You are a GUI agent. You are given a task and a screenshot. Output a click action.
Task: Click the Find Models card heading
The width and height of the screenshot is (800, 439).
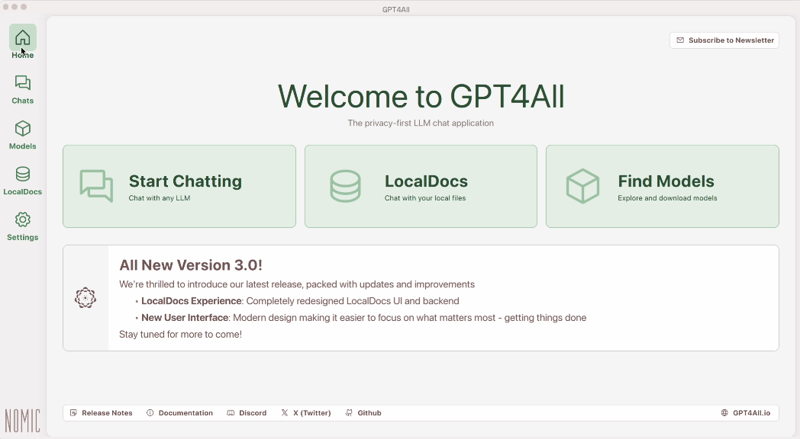(666, 181)
